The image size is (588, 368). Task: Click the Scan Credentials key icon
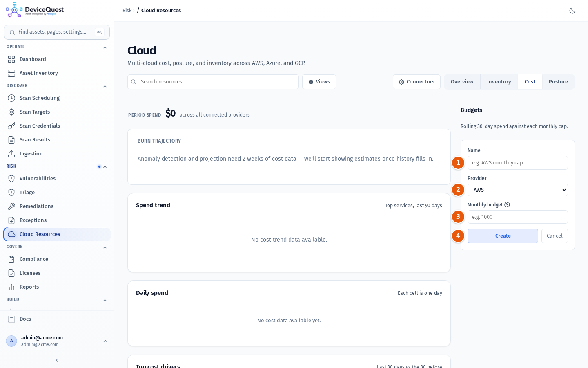(11, 126)
